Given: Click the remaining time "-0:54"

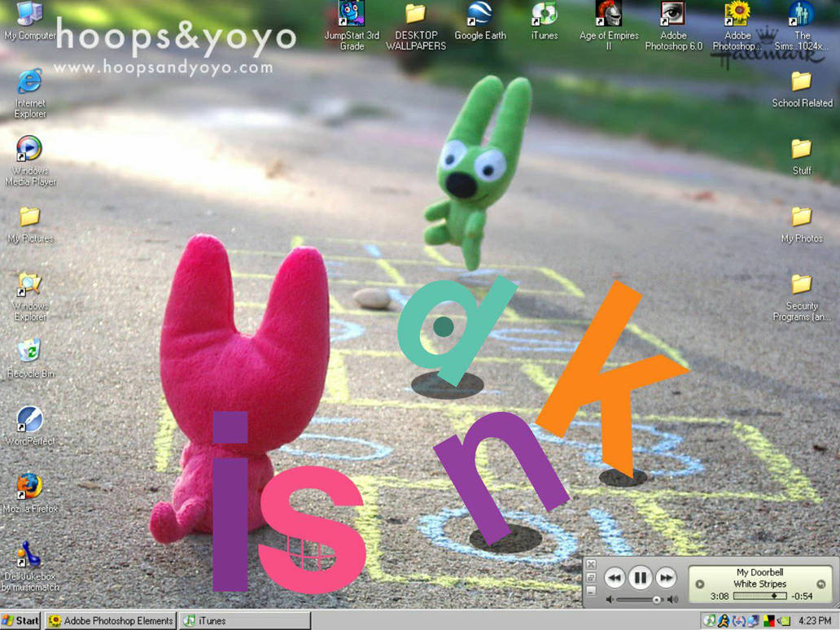Looking at the screenshot, I should pos(802,597).
